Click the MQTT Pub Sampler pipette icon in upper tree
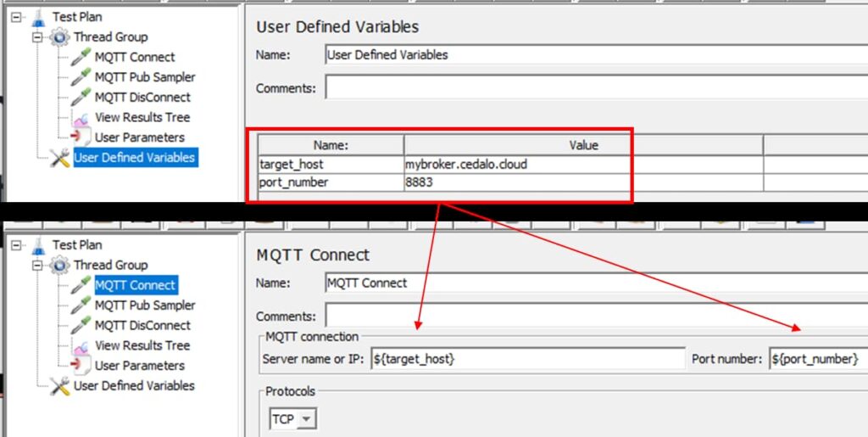Image resolution: width=868 pixels, height=437 pixels. [x=81, y=77]
